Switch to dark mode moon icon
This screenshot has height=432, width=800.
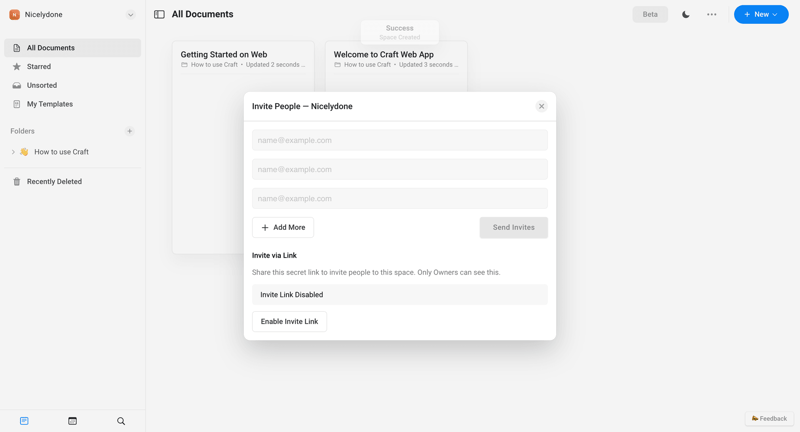click(686, 14)
